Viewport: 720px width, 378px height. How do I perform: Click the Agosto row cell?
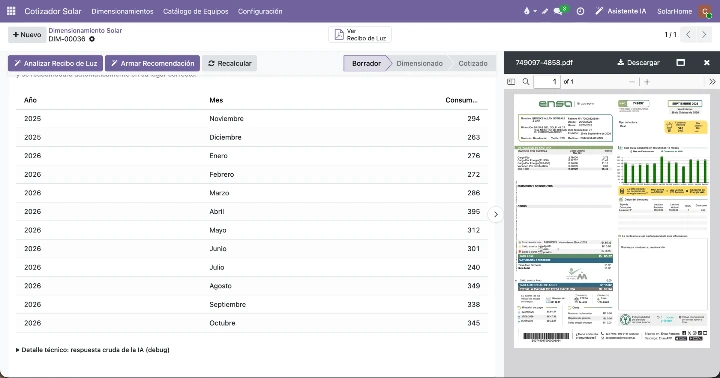point(220,286)
